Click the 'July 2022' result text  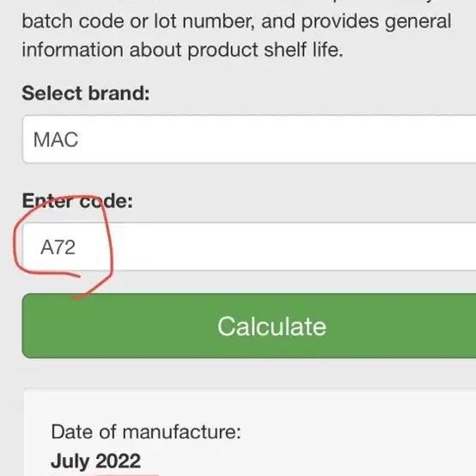[x=95, y=461]
